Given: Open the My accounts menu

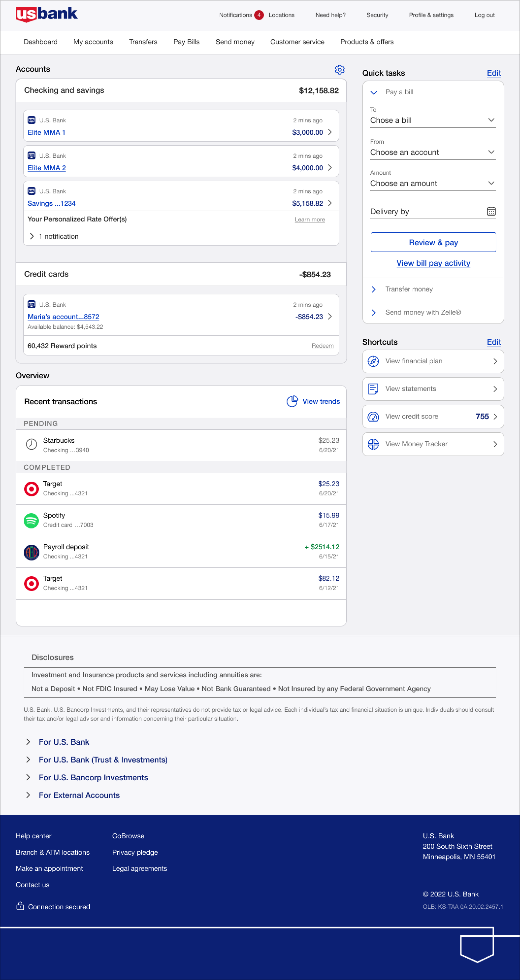Looking at the screenshot, I should click(x=93, y=42).
